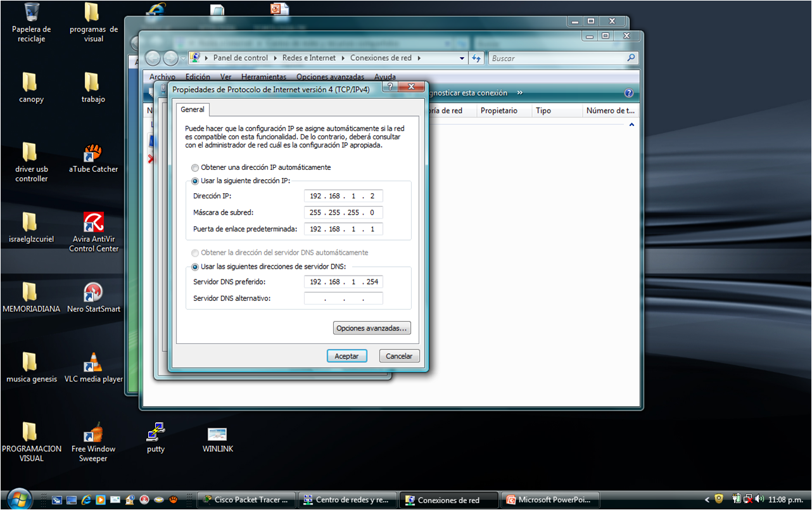812x510 pixels.
Task: Open Internet Explorer from Quick Launch
Action: pos(86,500)
